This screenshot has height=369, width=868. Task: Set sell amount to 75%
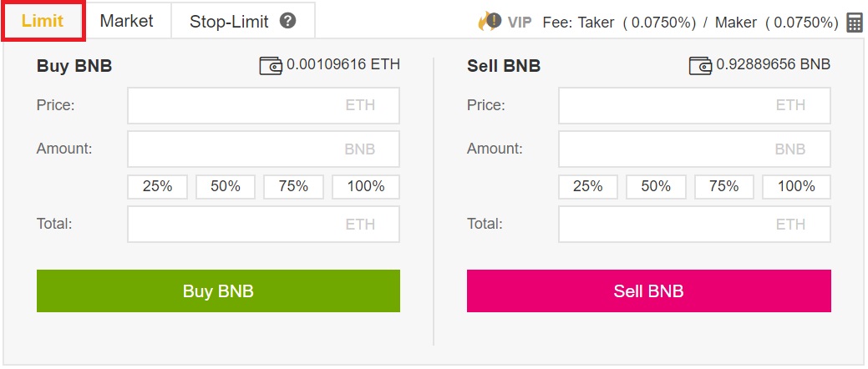[724, 187]
